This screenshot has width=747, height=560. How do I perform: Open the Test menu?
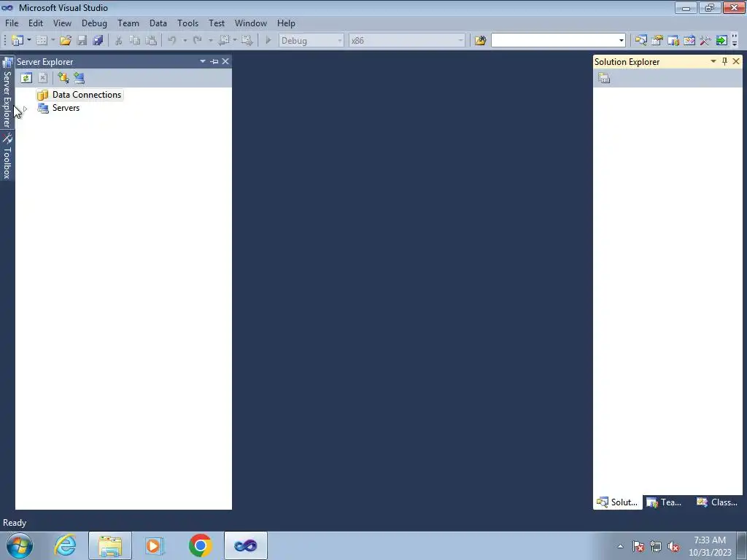[216, 23]
